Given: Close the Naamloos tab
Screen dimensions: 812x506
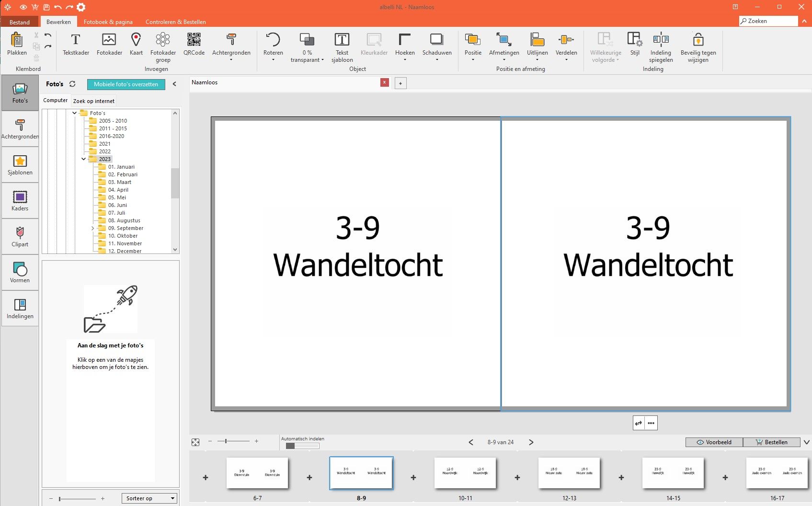Looking at the screenshot, I should pyautogui.click(x=384, y=82).
